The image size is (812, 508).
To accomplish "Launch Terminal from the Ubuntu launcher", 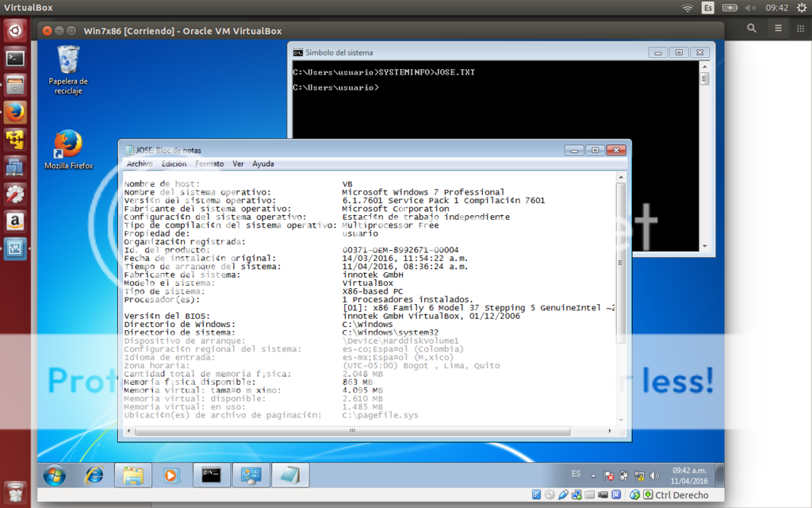I will pos(15,58).
